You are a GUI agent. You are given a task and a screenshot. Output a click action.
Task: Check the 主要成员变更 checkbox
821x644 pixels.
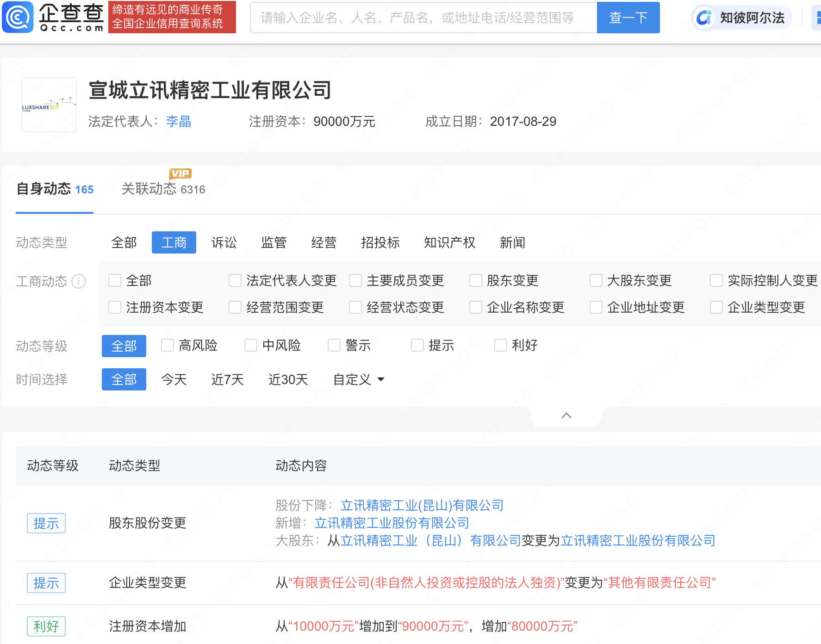click(355, 280)
